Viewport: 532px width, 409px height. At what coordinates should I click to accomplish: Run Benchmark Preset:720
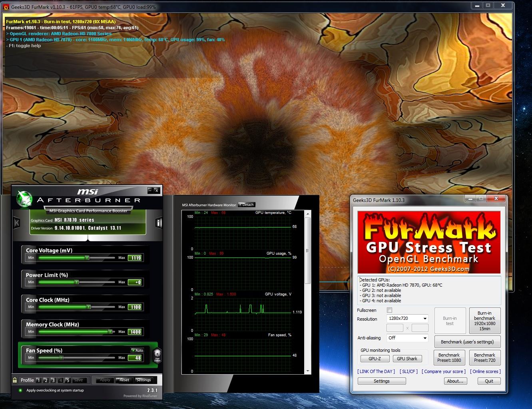click(484, 357)
